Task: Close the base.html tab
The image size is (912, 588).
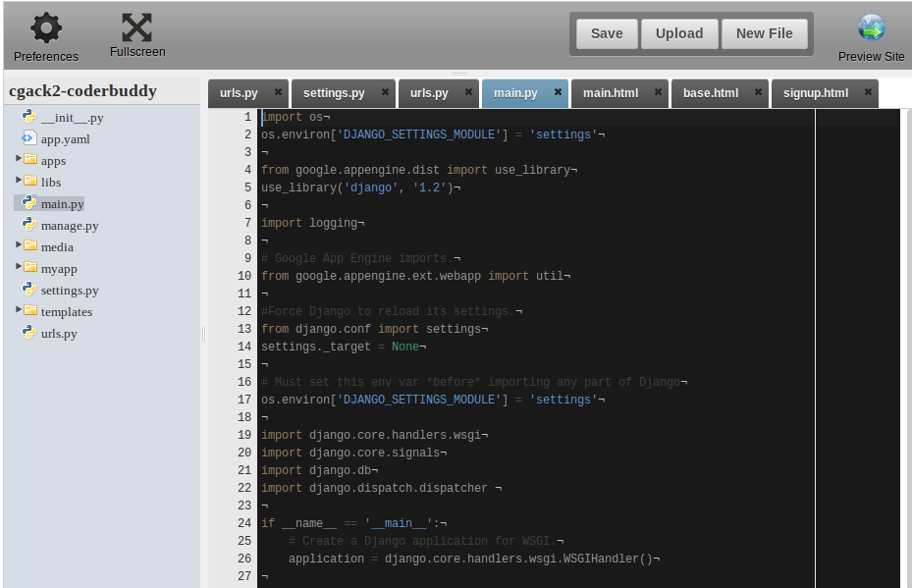Action: pyautogui.click(x=758, y=92)
